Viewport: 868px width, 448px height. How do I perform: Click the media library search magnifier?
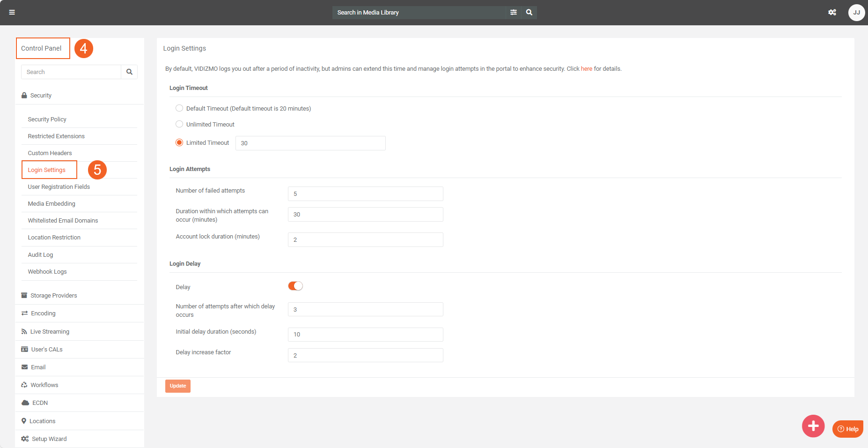pos(529,12)
